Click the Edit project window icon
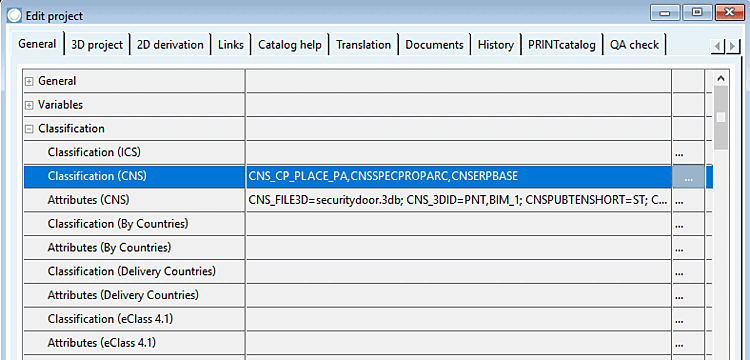 (x=15, y=16)
